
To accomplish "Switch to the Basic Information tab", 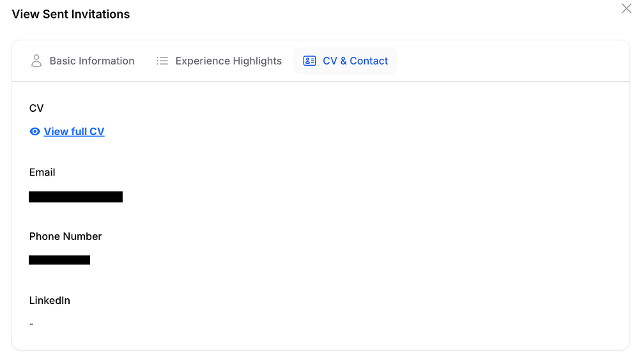I will coord(82,61).
